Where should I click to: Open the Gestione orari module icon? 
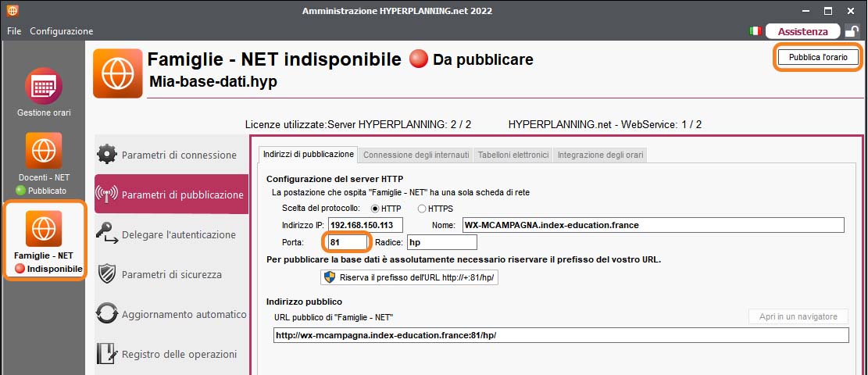pyautogui.click(x=44, y=86)
